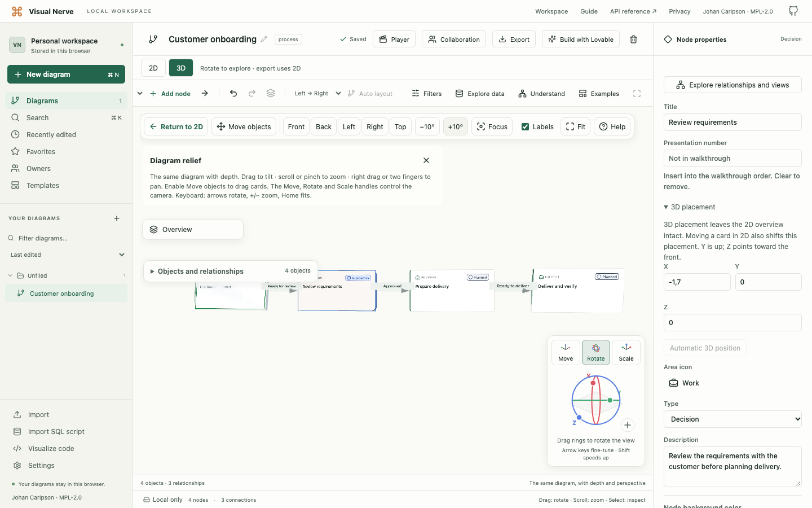
Task: Click the redo arrow icon
Action: (x=252, y=94)
